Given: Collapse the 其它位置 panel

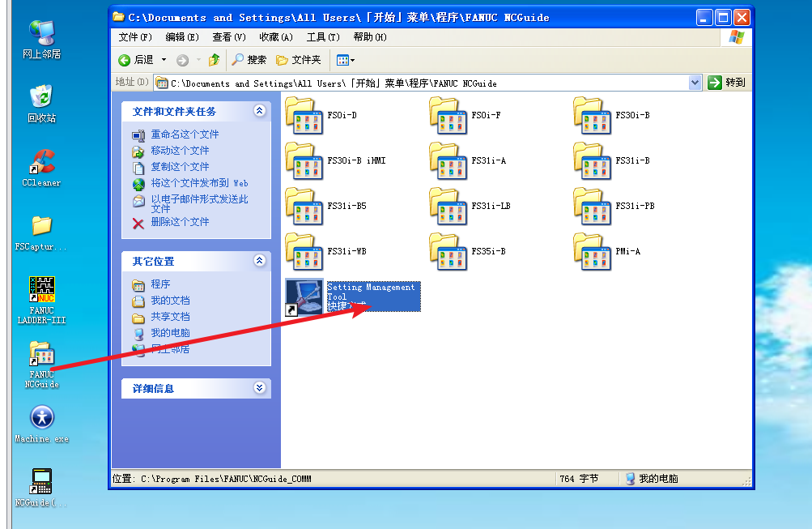Looking at the screenshot, I should point(259,261).
